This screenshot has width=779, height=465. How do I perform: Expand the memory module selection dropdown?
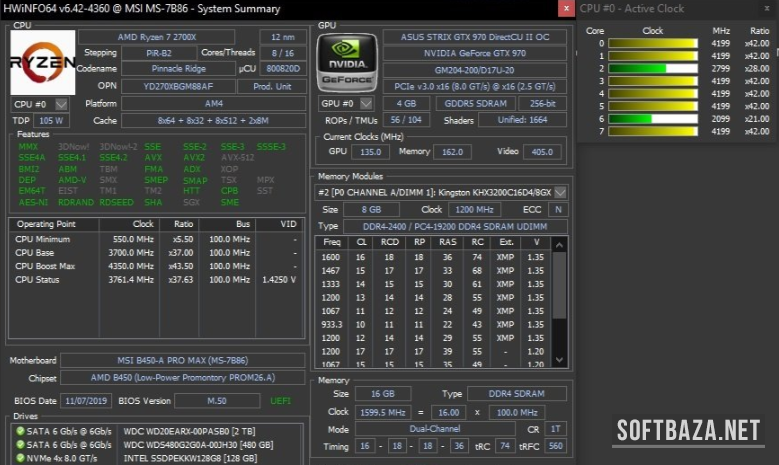coord(560,192)
